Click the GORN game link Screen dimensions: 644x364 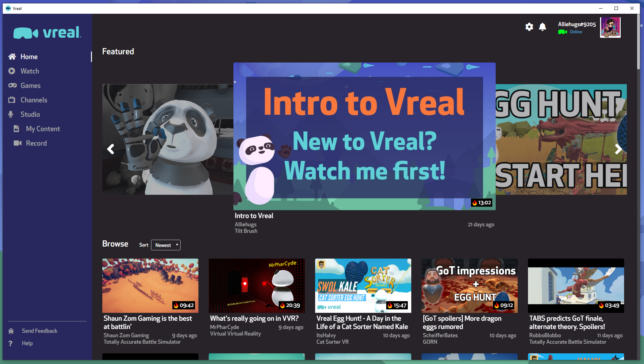[x=430, y=342]
